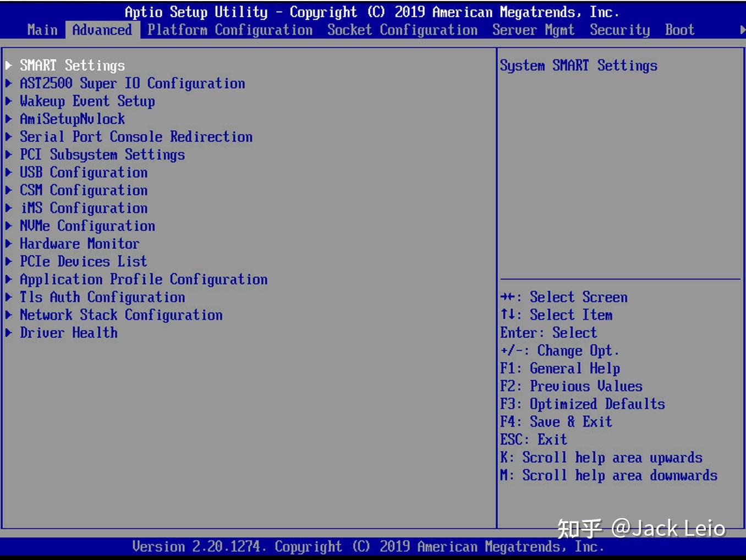Click the 'Enter: Select' hint
This screenshot has width=746, height=560.
coord(548,333)
